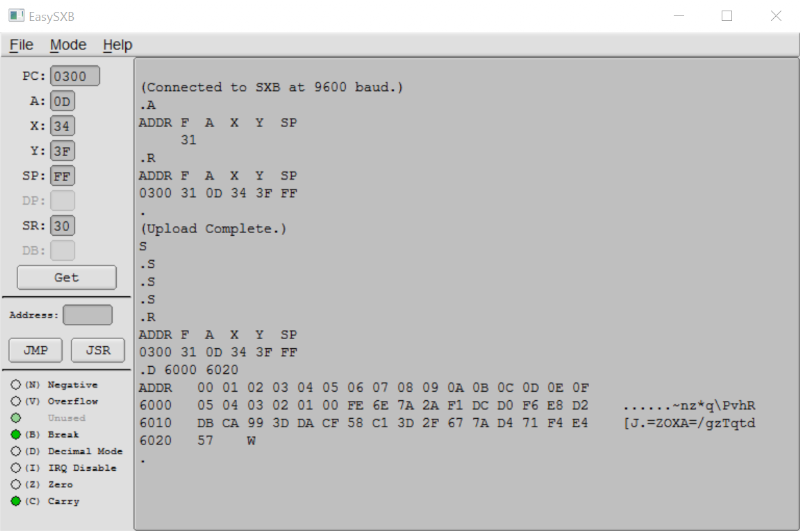Enable the Decimal Mode (D) flag

[x=15, y=451]
